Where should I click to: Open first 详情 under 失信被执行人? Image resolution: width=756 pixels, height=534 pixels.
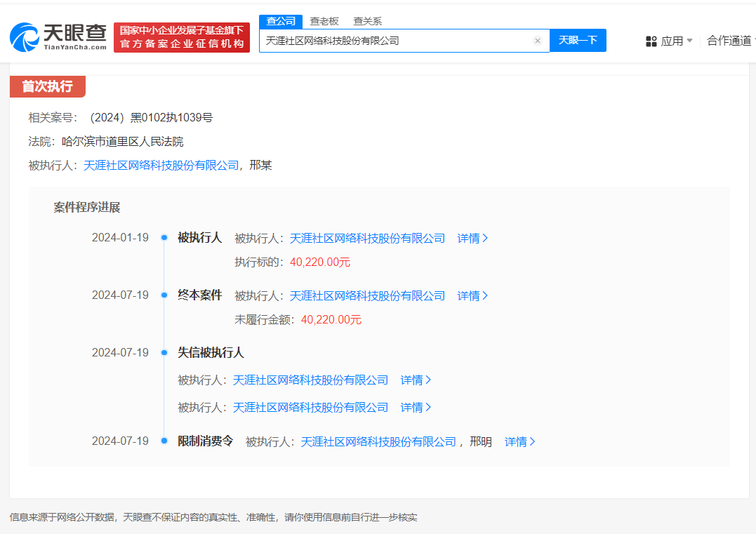coord(416,380)
